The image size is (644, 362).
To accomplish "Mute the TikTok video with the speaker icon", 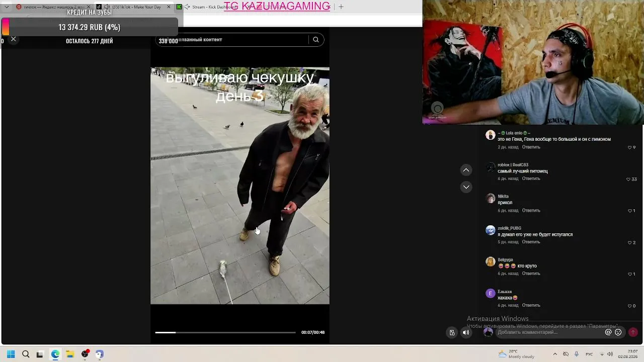I will pos(466,332).
